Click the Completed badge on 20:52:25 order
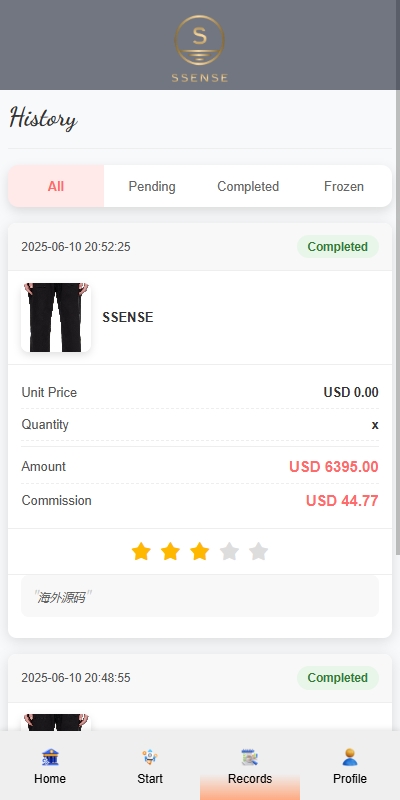This screenshot has height=800, width=400. [x=338, y=247]
